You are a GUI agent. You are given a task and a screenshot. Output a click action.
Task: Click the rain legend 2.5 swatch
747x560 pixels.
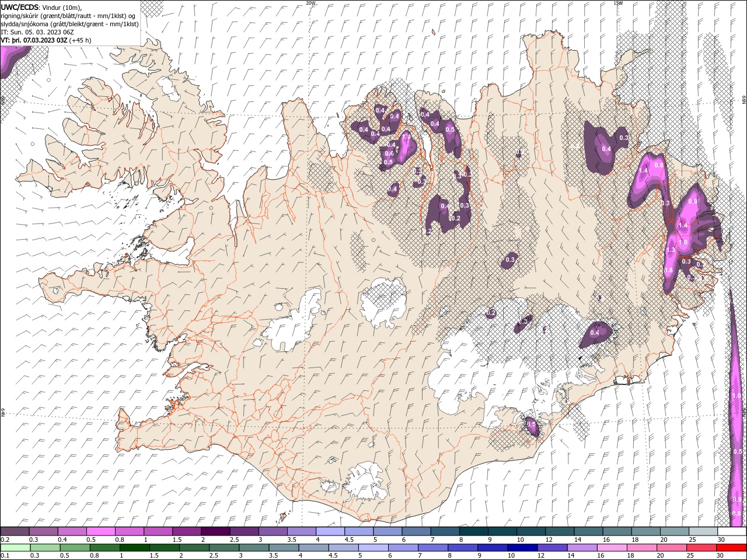[x=224, y=547]
